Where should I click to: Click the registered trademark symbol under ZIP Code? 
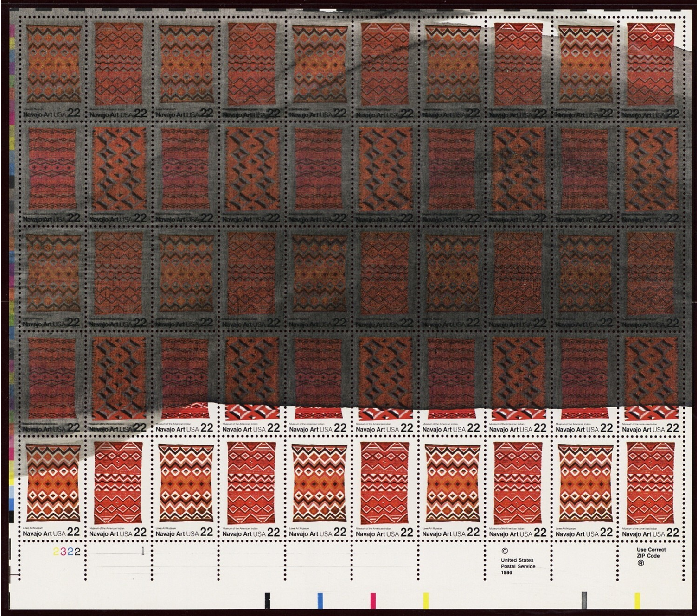click(x=640, y=564)
